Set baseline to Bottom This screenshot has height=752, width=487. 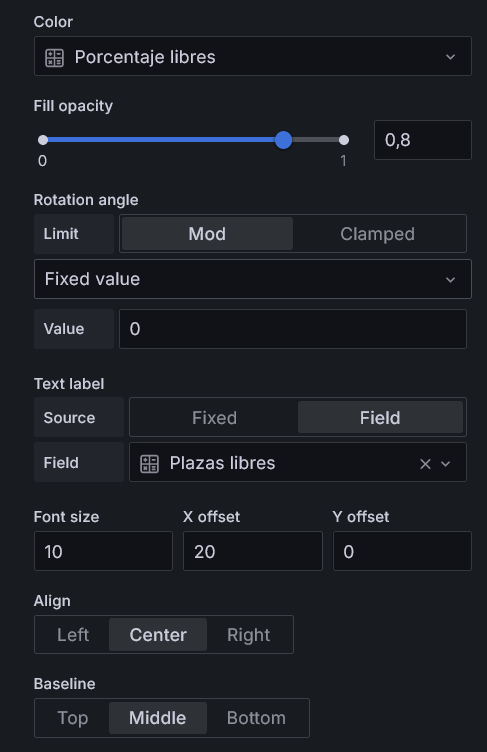point(256,718)
